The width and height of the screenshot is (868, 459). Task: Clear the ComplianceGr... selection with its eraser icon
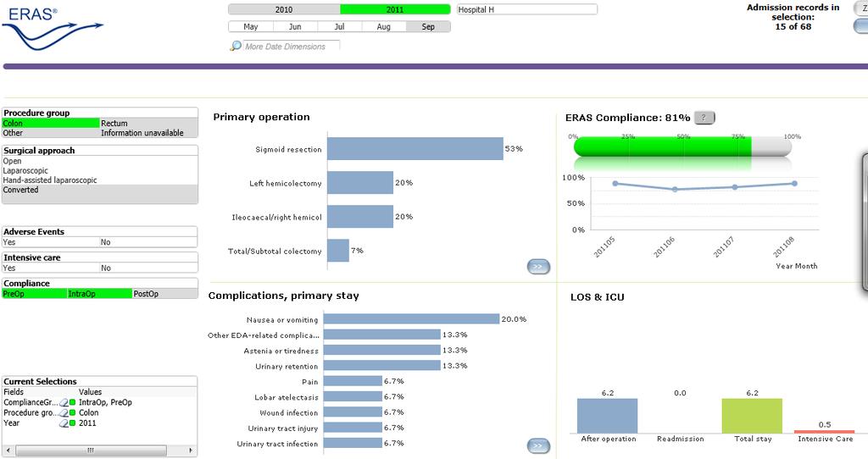[64, 402]
